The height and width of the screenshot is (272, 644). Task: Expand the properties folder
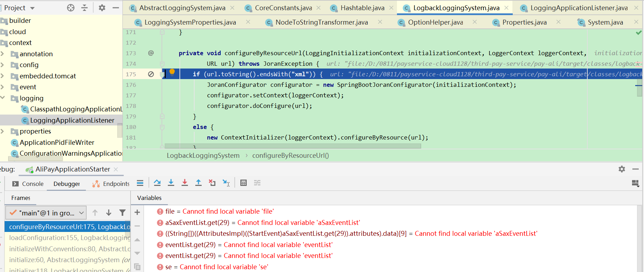[2, 131]
